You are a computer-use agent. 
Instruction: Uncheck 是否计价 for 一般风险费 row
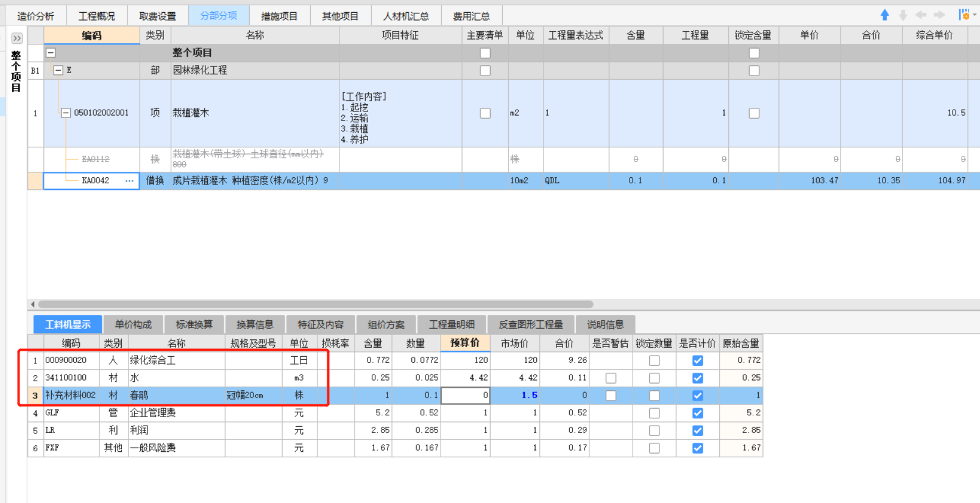point(698,448)
